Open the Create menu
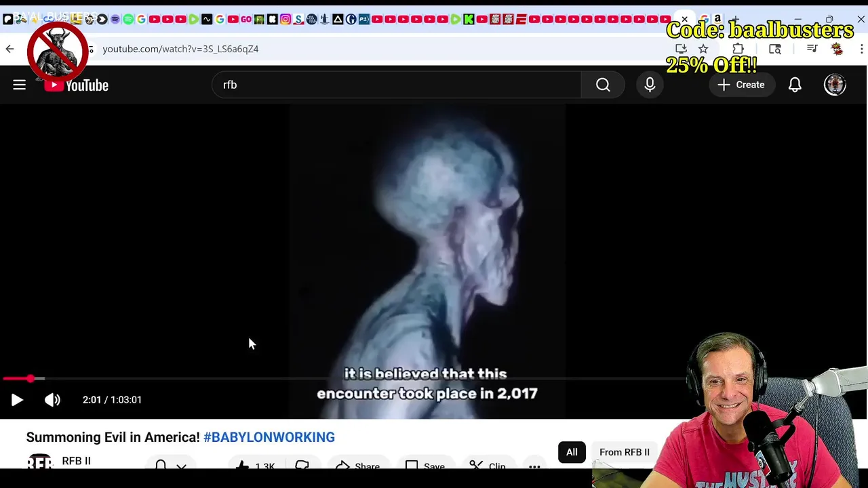This screenshot has height=488, width=868. [741, 85]
